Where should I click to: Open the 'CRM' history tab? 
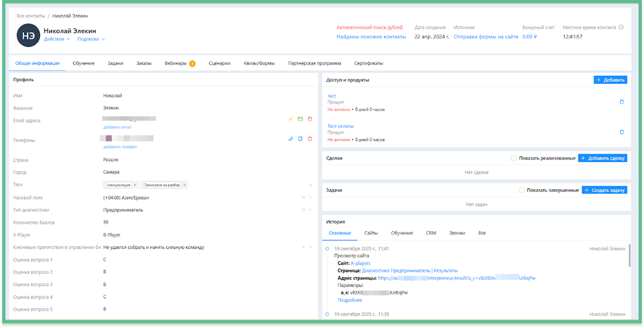click(x=431, y=233)
